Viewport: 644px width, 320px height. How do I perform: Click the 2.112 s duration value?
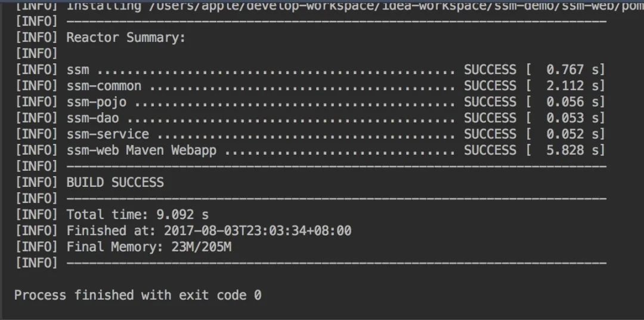coord(574,86)
